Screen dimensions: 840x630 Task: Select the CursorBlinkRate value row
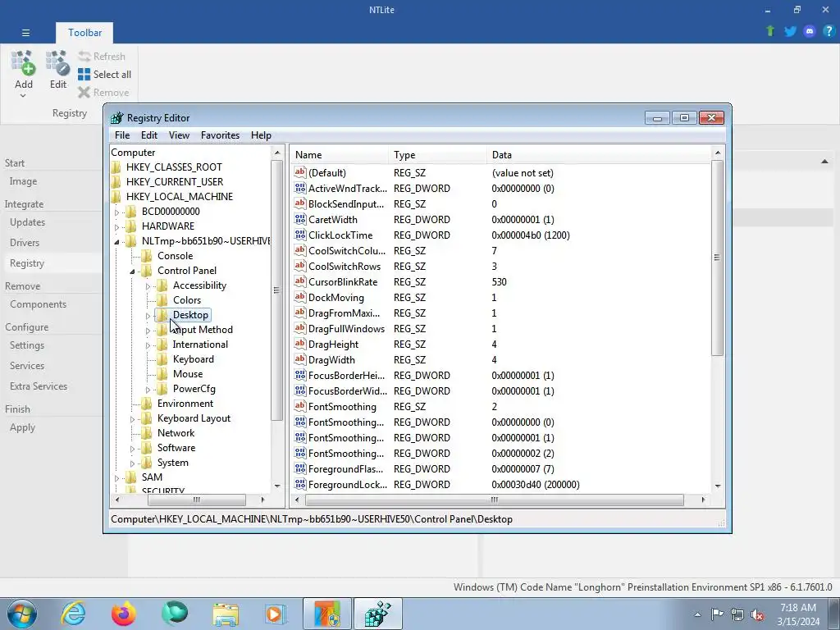pos(501,282)
